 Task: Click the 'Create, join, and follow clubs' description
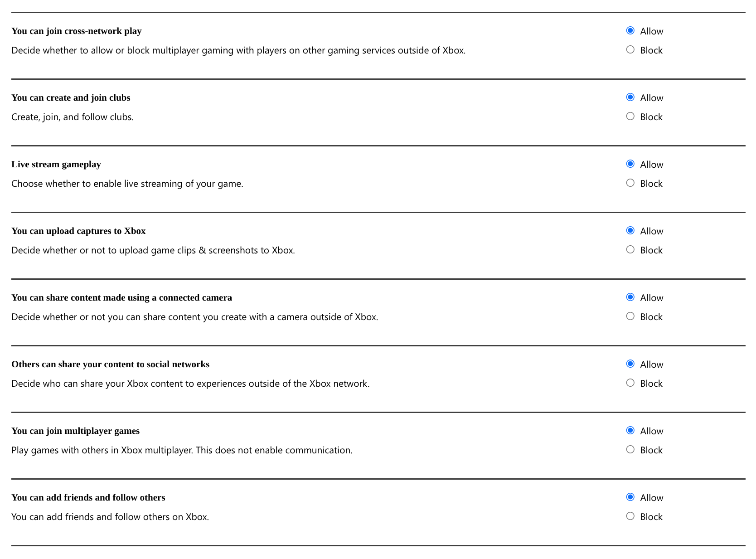73,117
